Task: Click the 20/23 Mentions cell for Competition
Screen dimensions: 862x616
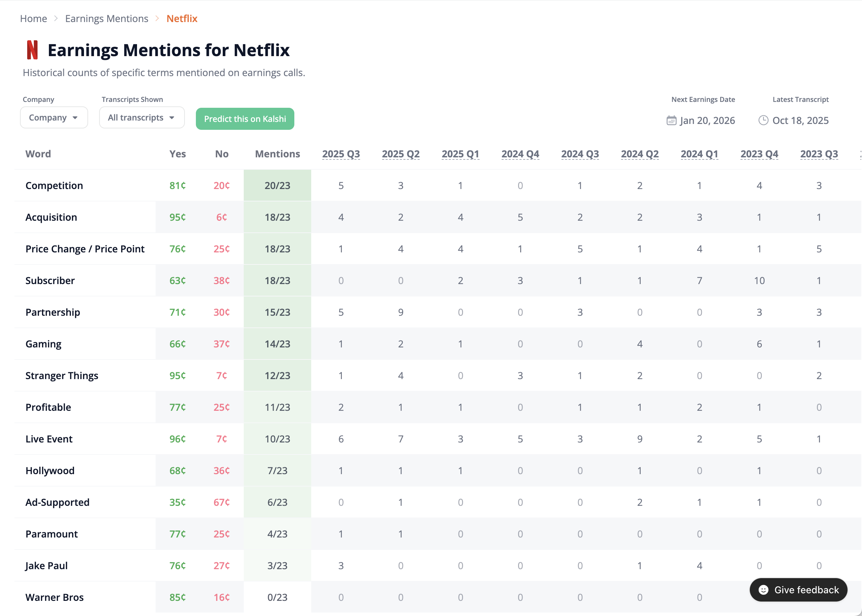Action: tap(277, 186)
